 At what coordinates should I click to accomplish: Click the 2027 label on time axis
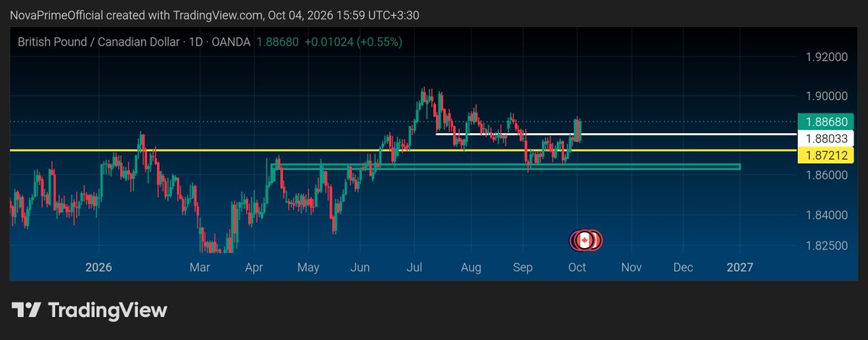(x=739, y=268)
